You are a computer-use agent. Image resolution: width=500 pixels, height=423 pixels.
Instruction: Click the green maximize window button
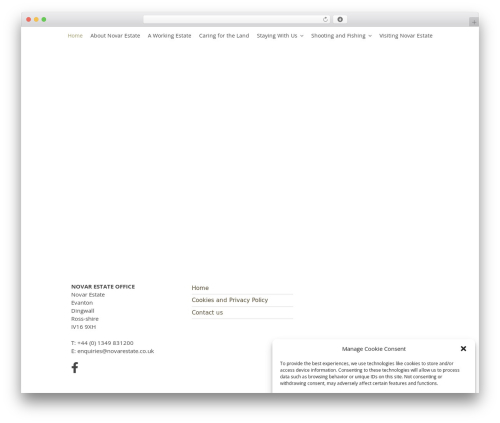(44, 19)
